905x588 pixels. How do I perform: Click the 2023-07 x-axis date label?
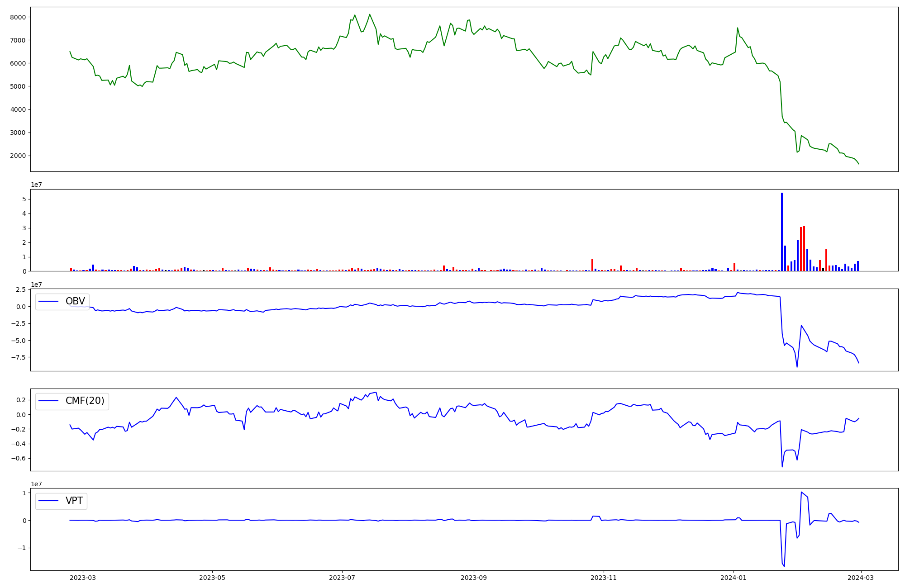point(342,578)
